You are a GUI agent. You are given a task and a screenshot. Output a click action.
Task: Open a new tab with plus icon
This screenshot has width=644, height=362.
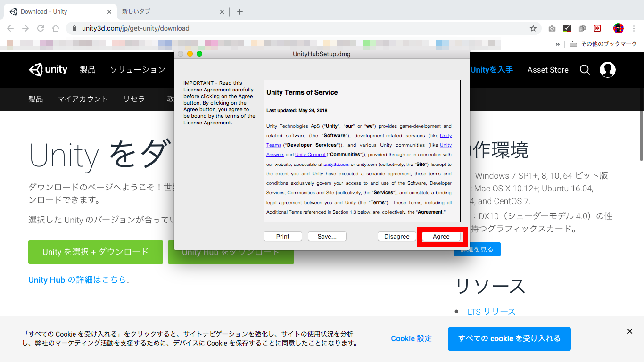coord(240,12)
